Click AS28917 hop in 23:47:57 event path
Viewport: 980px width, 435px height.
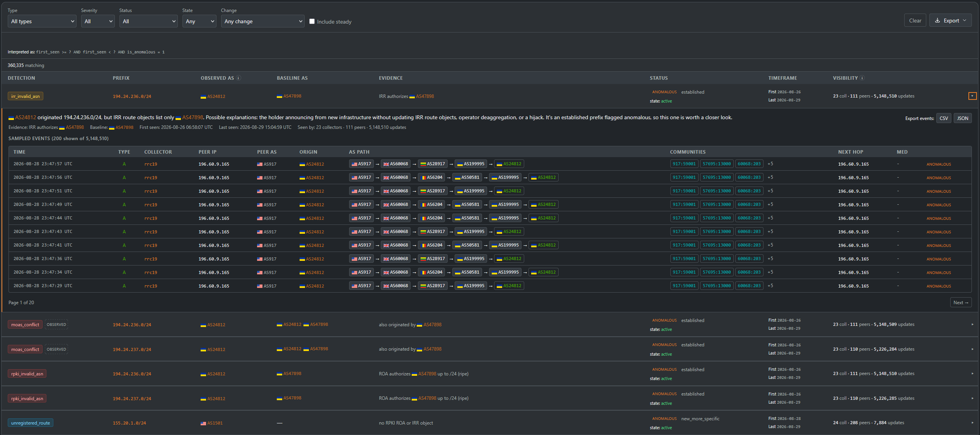coord(433,164)
